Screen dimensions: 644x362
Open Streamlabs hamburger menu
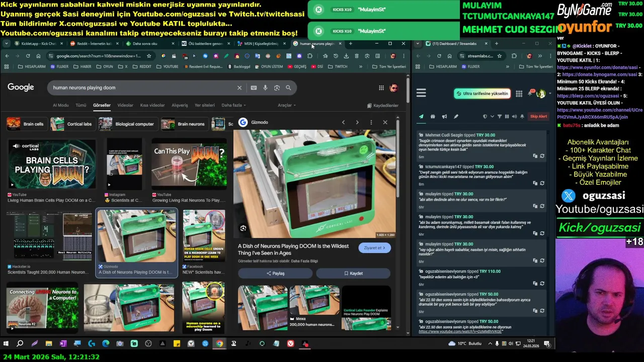[421, 93]
